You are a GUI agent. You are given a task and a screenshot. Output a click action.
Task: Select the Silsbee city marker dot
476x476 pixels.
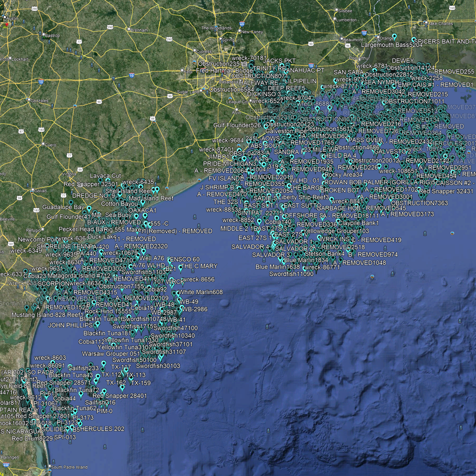(336, 10)
